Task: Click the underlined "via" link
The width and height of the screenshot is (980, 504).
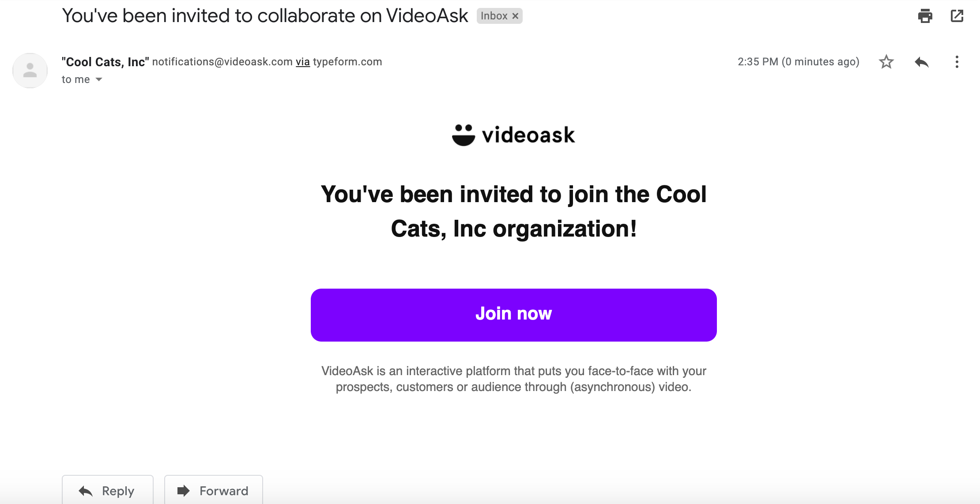Action: (303, 62)
